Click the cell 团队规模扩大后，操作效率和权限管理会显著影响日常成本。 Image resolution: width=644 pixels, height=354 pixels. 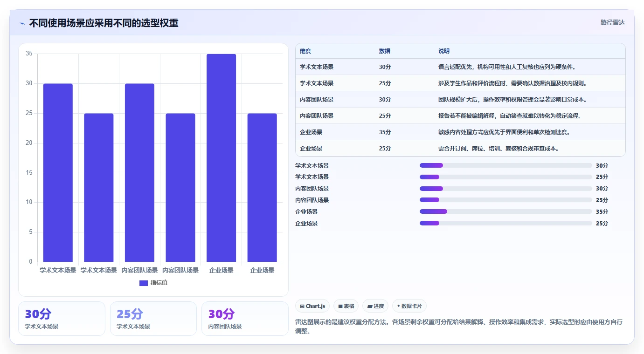[x=512, y=100]
